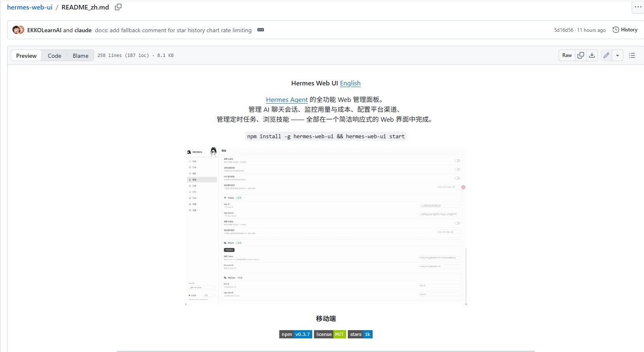Image resolution: width=644 pixels, height=352 pixels.
Task: Copy raw file contents icon
Action: coord(580,55)
